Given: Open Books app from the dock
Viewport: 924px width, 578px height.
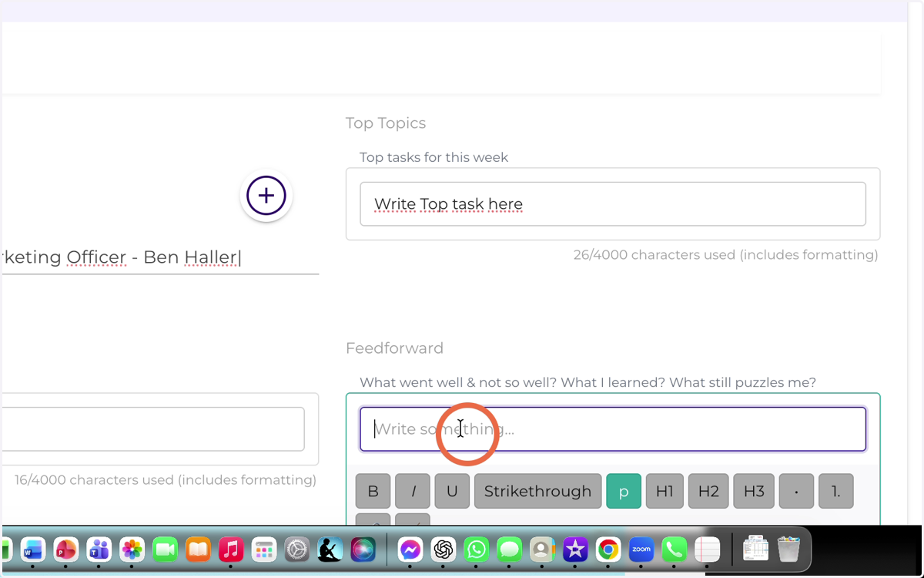Looking at the screenshot, I should 198,549.
